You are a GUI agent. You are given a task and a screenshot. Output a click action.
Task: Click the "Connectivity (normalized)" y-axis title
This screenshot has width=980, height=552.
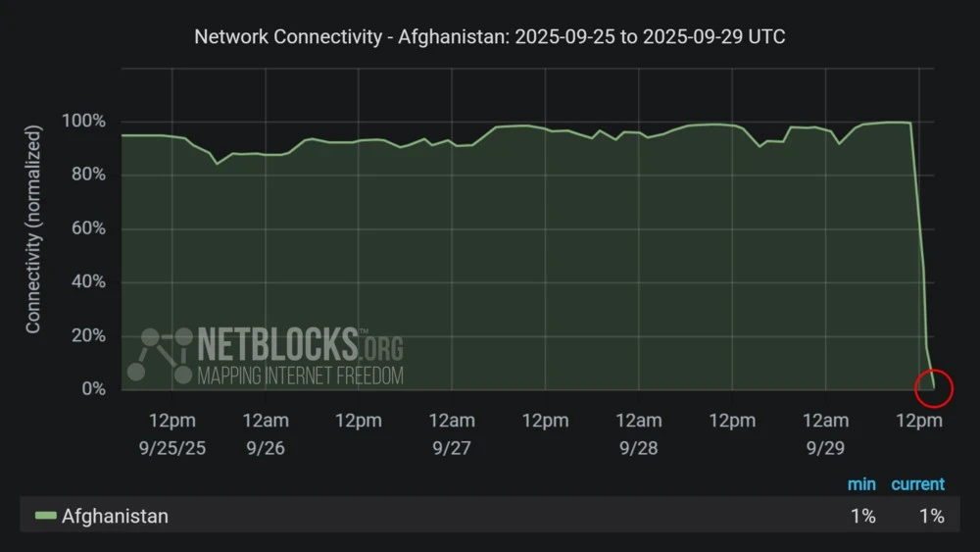pyautogui.click(x=34, y=229)
